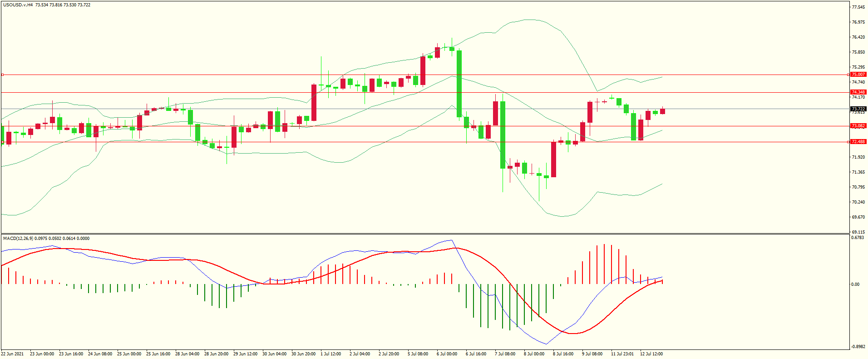Click the red 75.007 price tag

tap(858, 75)
